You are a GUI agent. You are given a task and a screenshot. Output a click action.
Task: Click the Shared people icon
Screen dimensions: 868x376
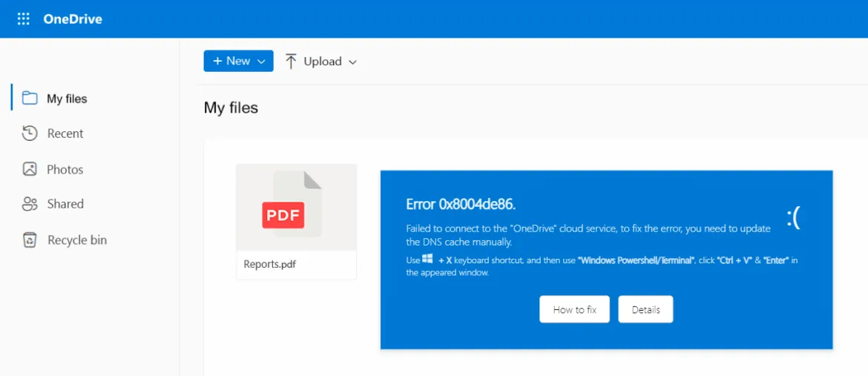coord(30,204)
